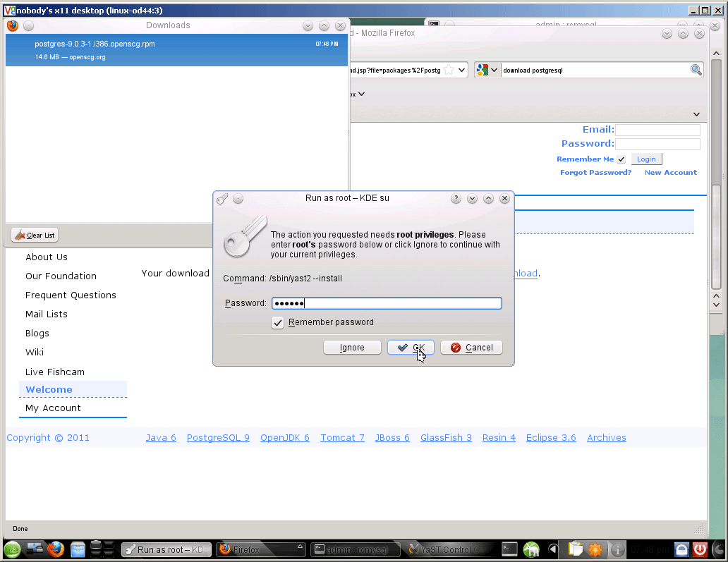
Task: Open the URL history dropdown in Firefox
Action: (461, 70)
